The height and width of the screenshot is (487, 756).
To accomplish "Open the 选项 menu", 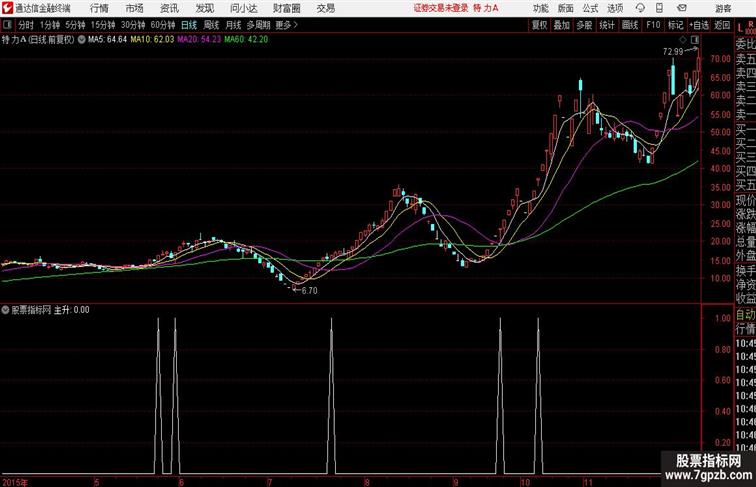I will [x=615, y=8].
